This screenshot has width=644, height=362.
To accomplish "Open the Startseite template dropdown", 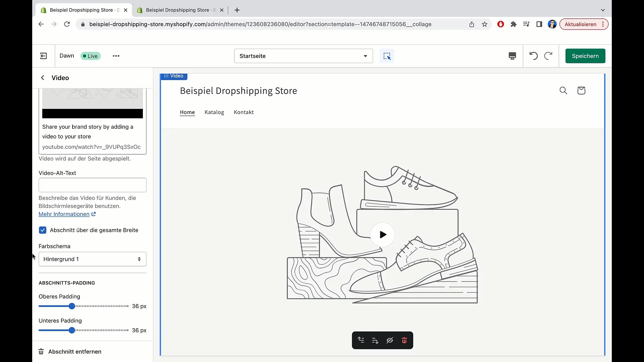I will (304, 56).
